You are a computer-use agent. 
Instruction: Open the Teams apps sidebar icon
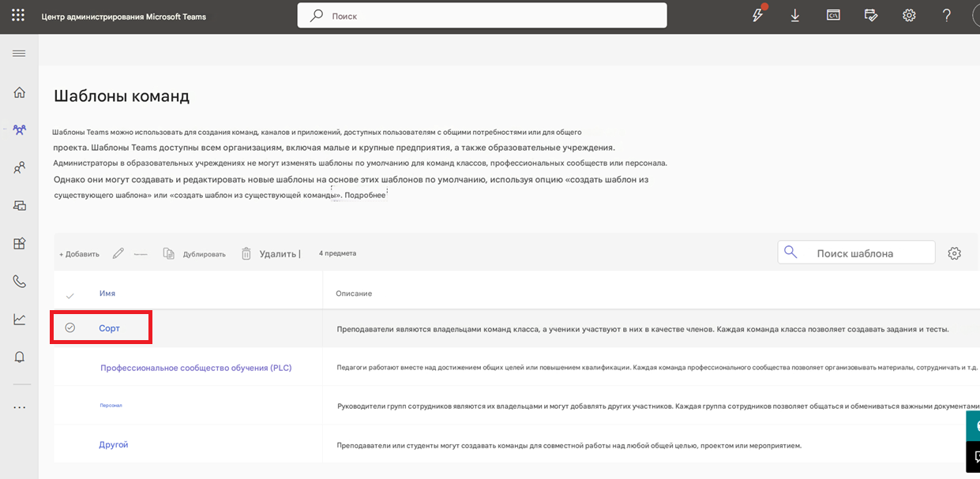[20, 243]
